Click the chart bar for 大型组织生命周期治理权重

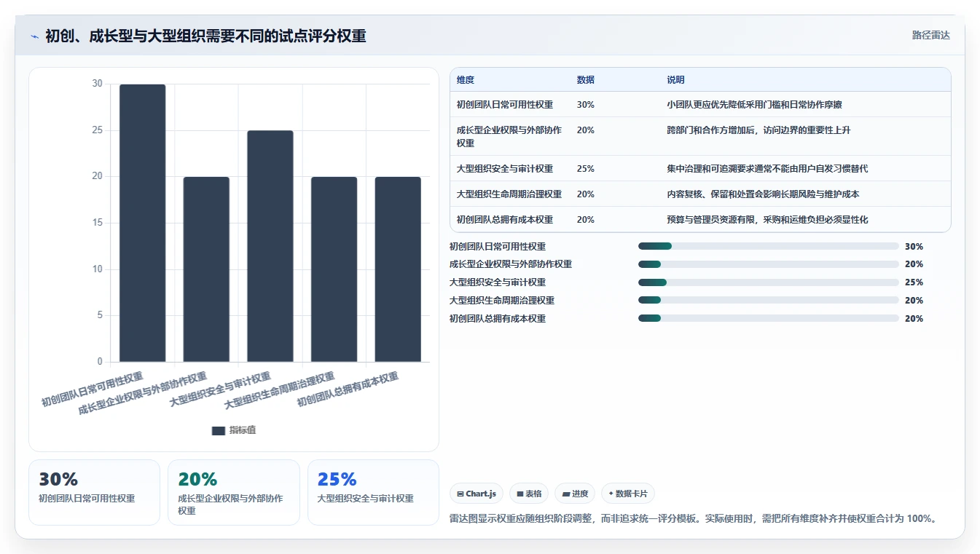click(334, 269)
